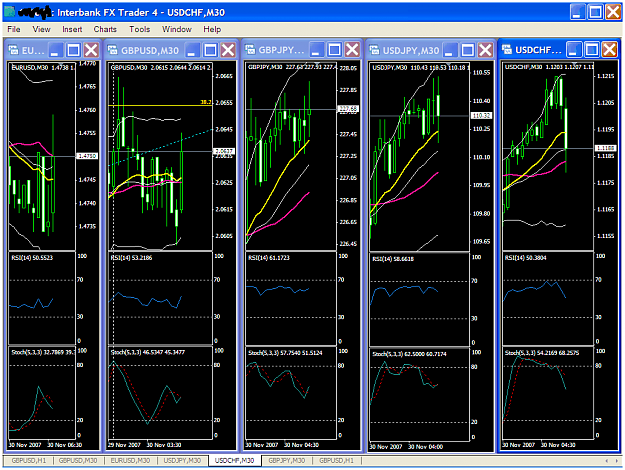This screenshot has width=625, height=470.
Task: Maximize the USDCHF chart window
Action: tap(592, 50)
